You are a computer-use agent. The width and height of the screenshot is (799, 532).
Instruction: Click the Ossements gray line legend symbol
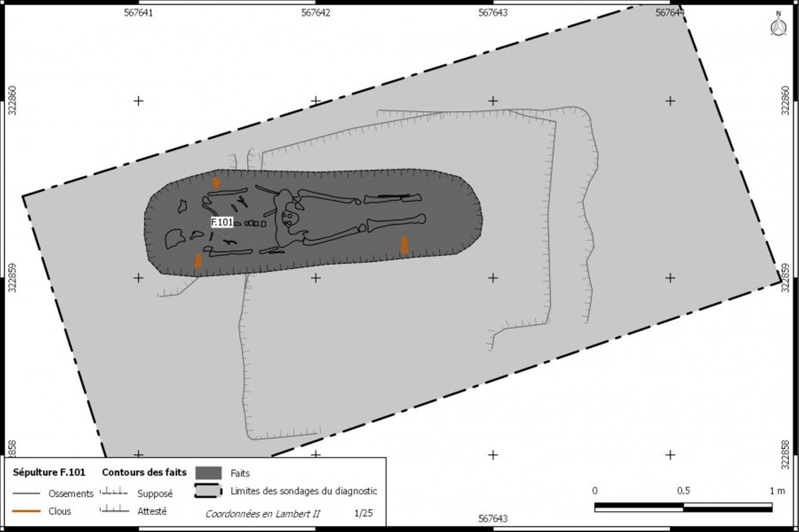pos(26,494)
